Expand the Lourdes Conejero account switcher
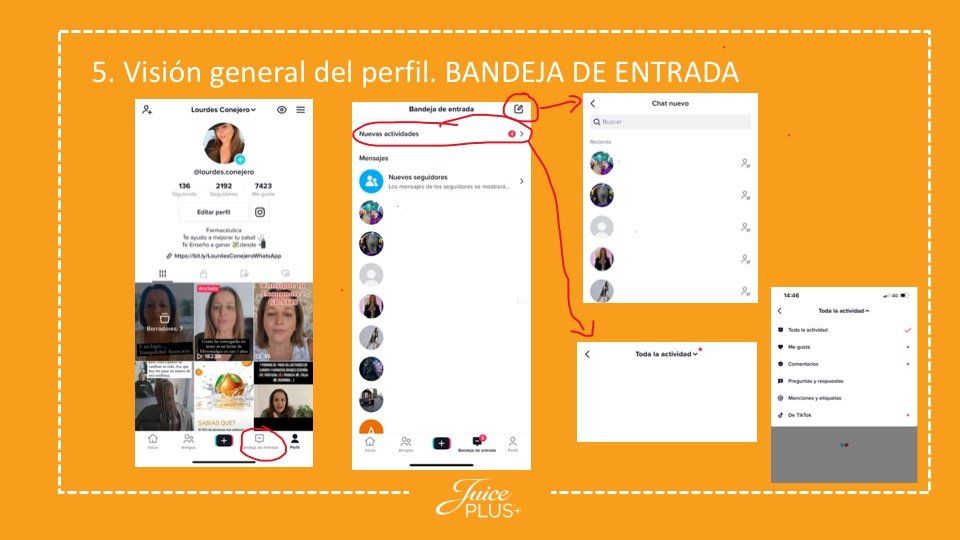Screen dimensions: 960x540 coord(223,110)
